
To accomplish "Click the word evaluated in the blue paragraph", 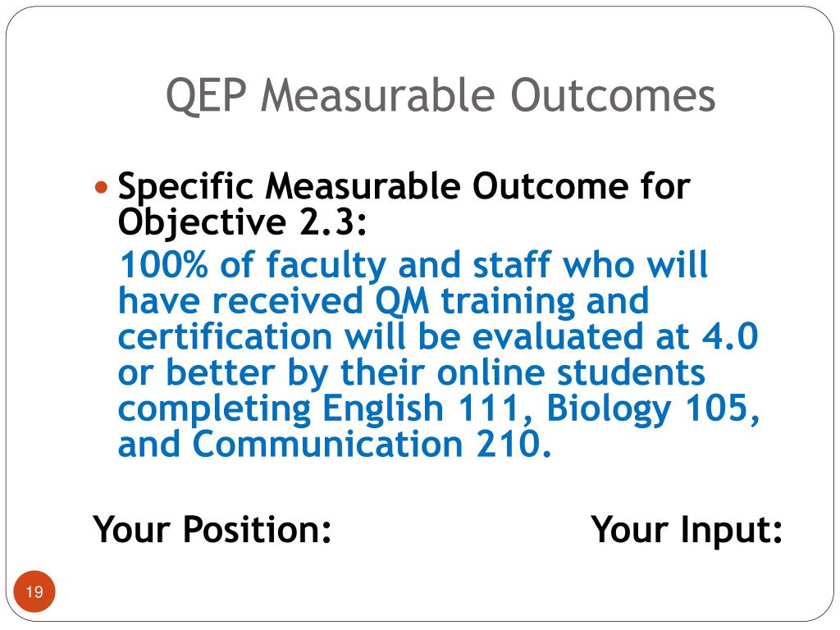I will tap(558, 336).
